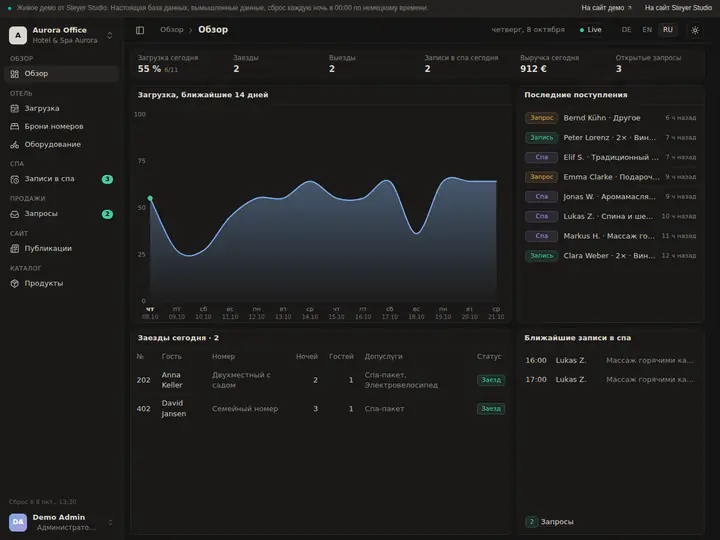Switch language to EN

tap(647, 30)
